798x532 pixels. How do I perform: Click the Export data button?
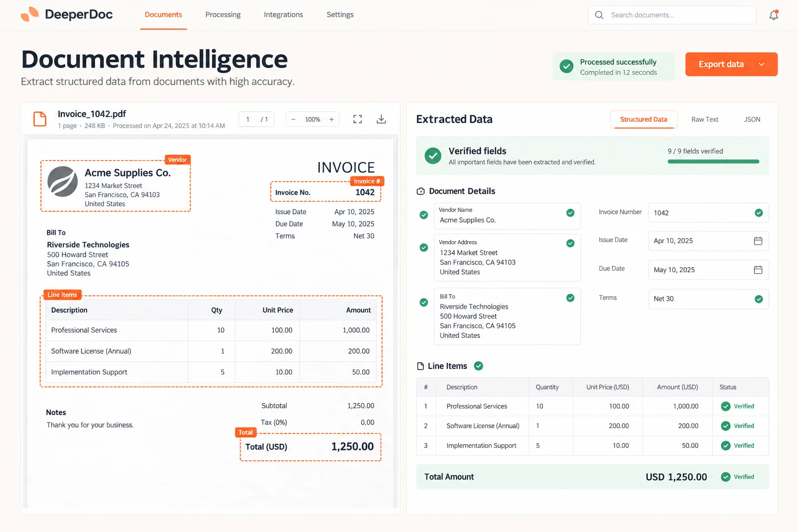pyautogui.click(x=731, y=64)
